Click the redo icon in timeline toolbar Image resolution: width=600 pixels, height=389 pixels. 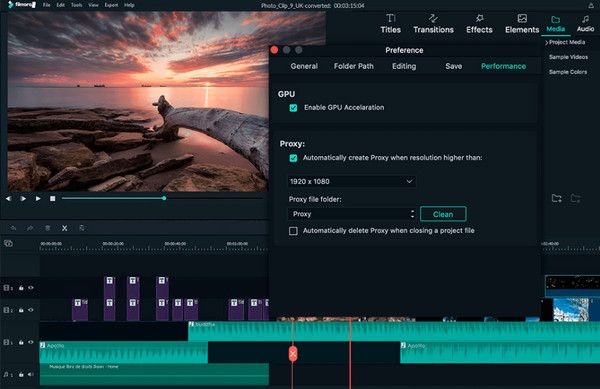coord(30,228)
